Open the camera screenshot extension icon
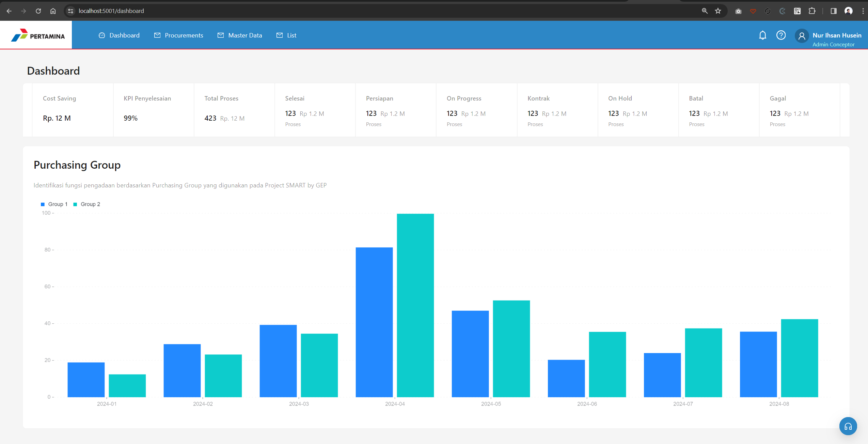 (738, 11)
